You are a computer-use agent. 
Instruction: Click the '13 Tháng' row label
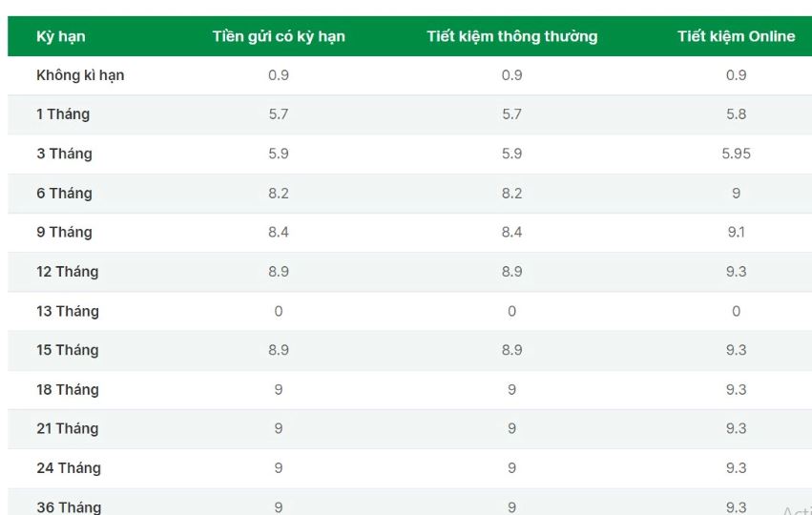[68, 311]
